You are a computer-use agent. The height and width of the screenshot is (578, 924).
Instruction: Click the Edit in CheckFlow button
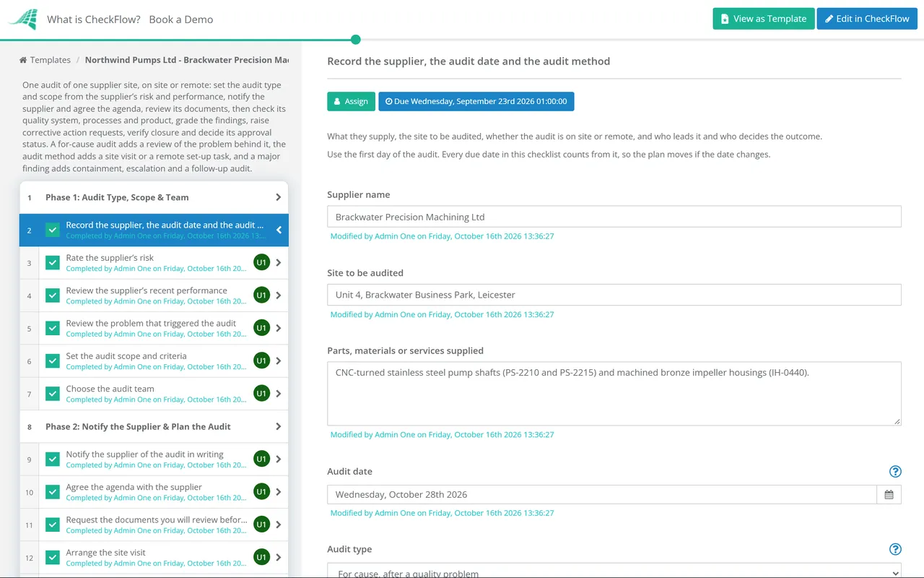click(867, 19)
